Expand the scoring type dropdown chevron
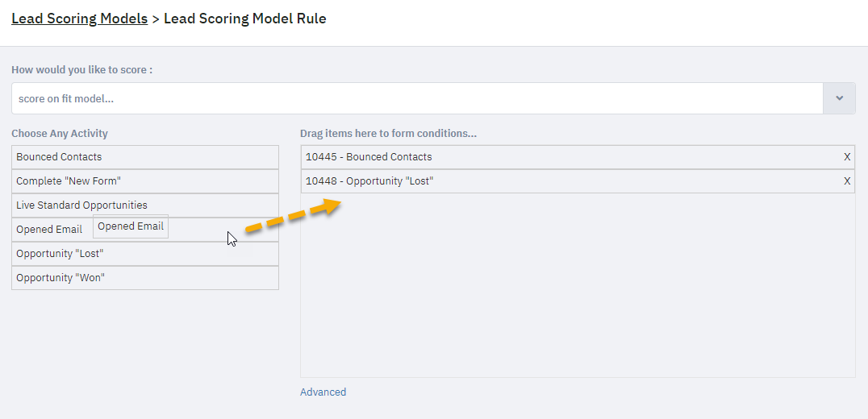This screenshot has width=868, height=419. tap(839, 98)
